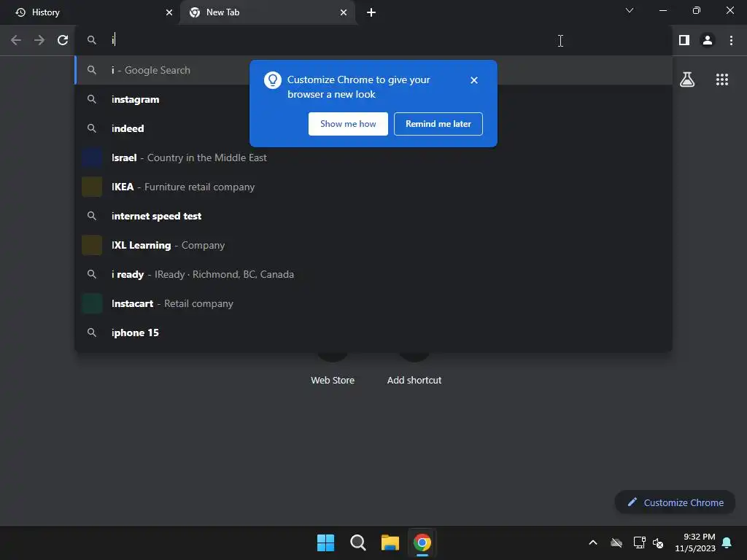Screen dimensions: 747x560
Task: Close the History tab
Action: tap(169, 12)
